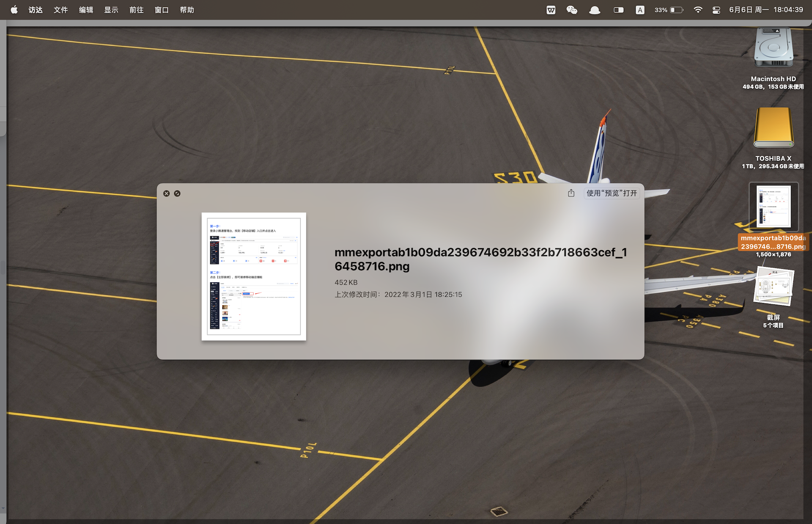
Task: Open the 前往 menu
Action: coord(136,10)
